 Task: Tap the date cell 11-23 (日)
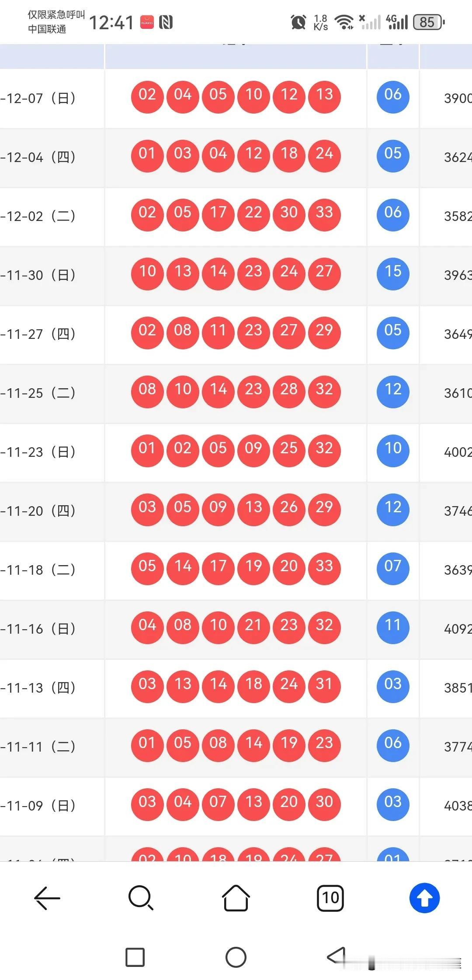(x=39, y=452)
